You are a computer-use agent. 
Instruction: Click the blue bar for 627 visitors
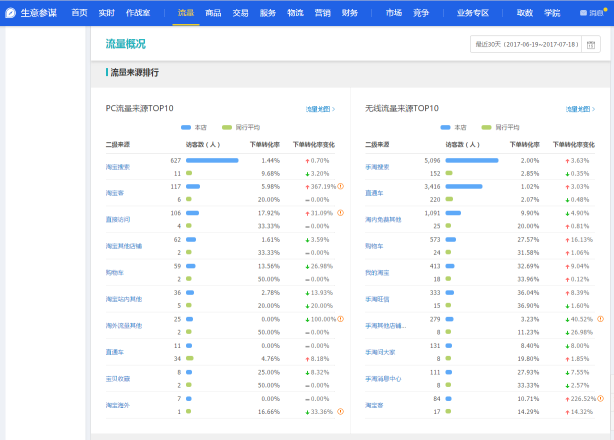pos(212,160)
